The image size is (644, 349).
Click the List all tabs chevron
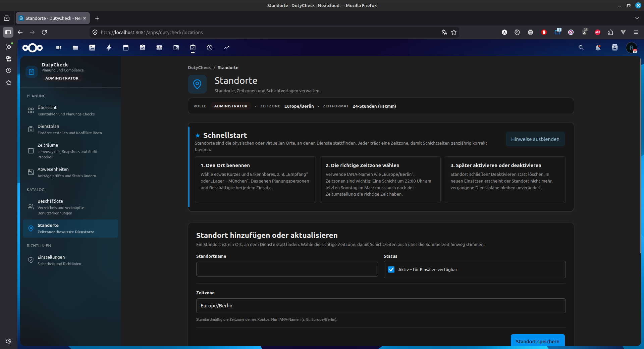tap(637, 18)
